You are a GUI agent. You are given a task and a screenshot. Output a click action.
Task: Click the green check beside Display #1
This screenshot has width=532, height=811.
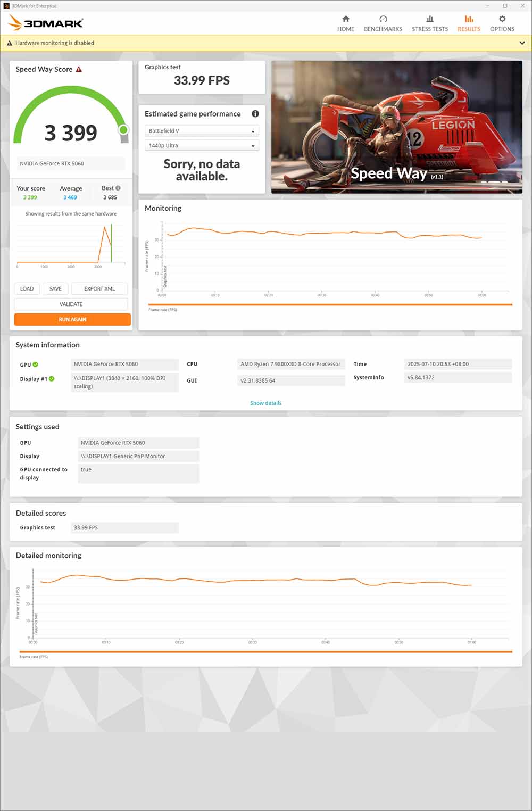[52, 379]
